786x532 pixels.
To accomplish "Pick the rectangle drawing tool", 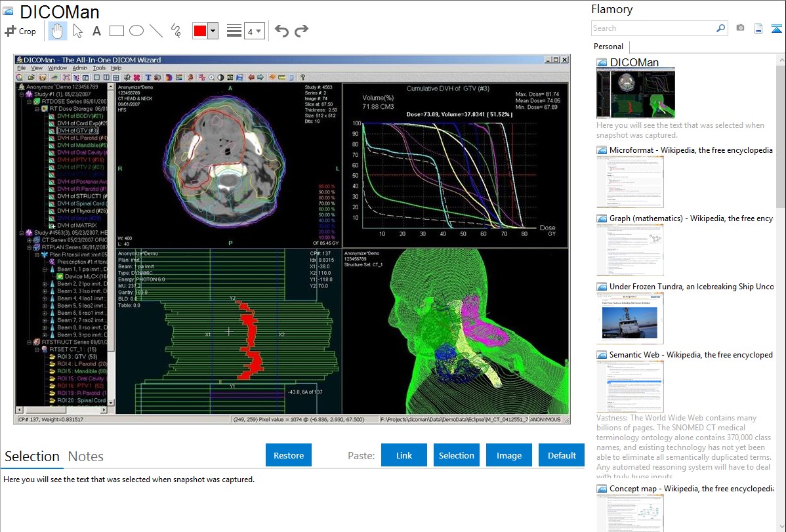I will click(x=116, y=31).
